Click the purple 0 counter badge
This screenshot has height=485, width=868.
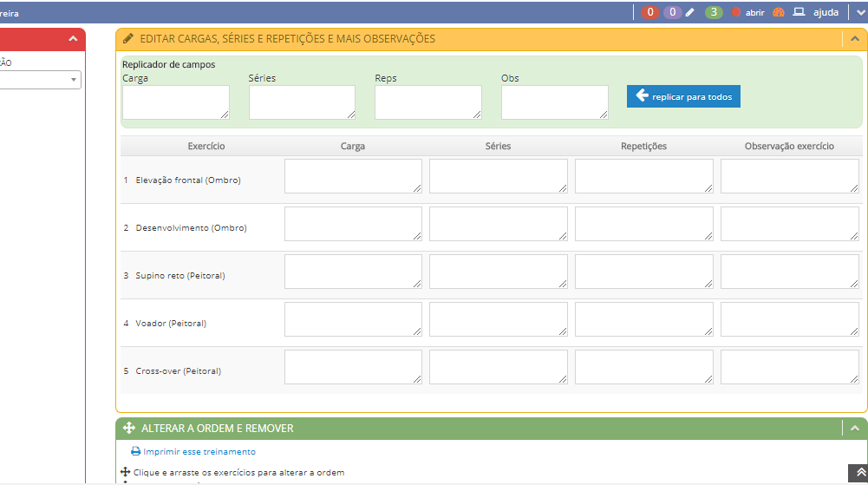coord(673,12)
